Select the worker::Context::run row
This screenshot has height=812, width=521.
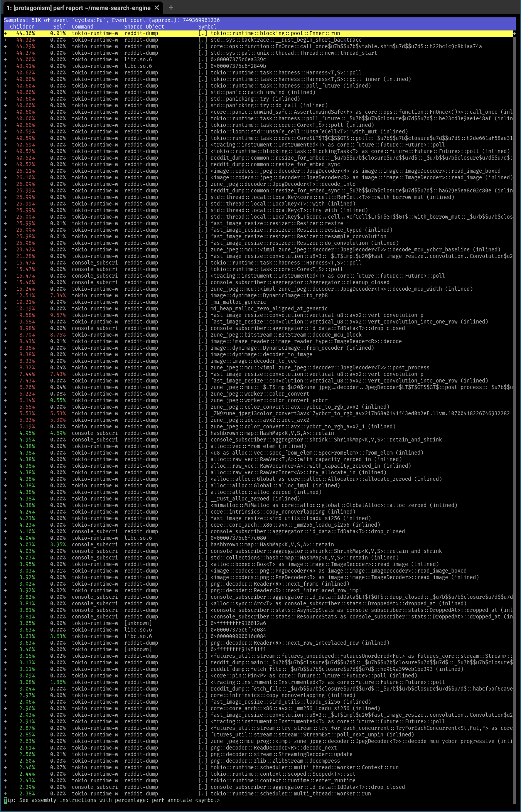pos(258,767)
